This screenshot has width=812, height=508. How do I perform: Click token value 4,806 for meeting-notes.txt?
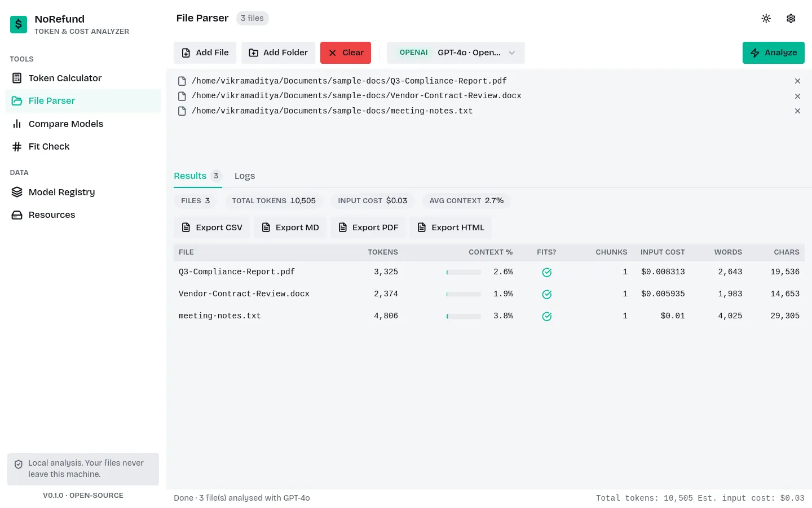[386, 316]
